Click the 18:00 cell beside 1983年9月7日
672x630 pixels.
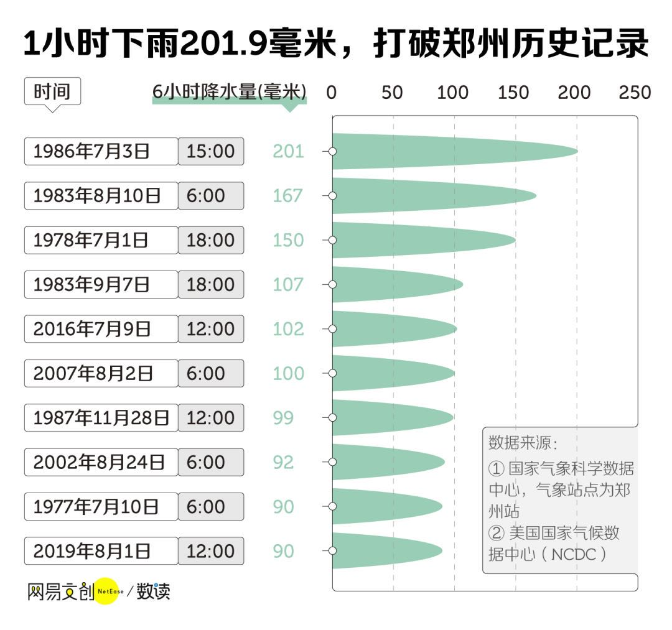[x=211, y=284]
